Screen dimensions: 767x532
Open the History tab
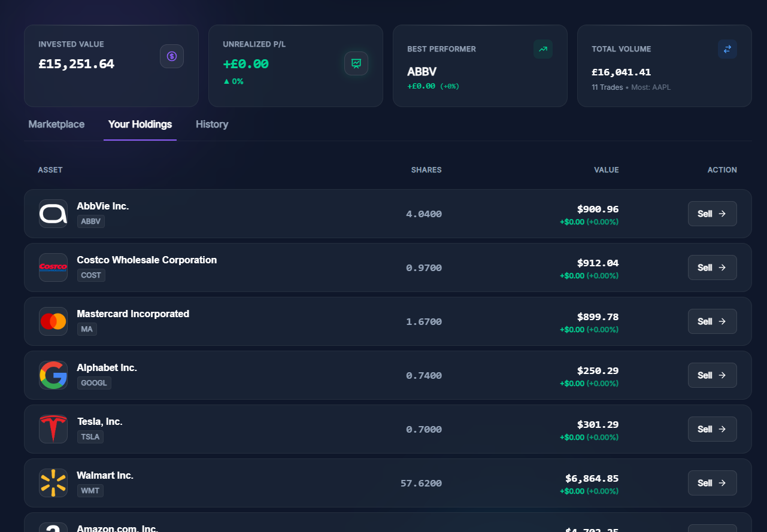point(211,124)
